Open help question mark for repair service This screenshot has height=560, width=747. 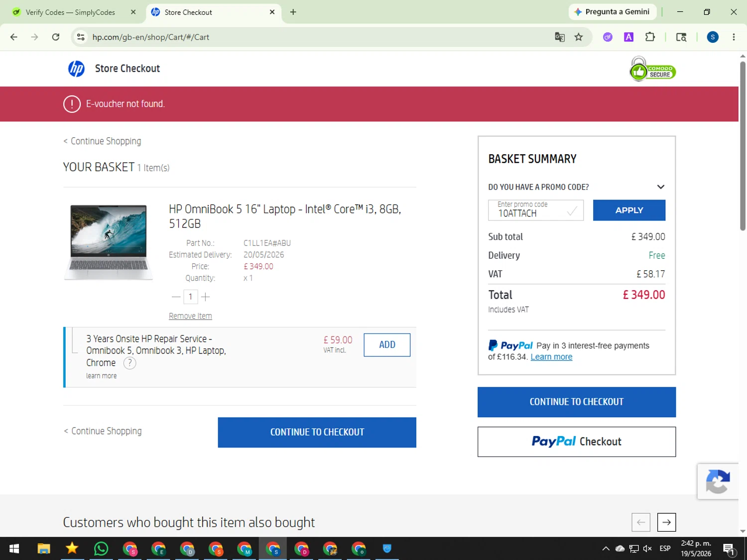click(x=129, y=363)
